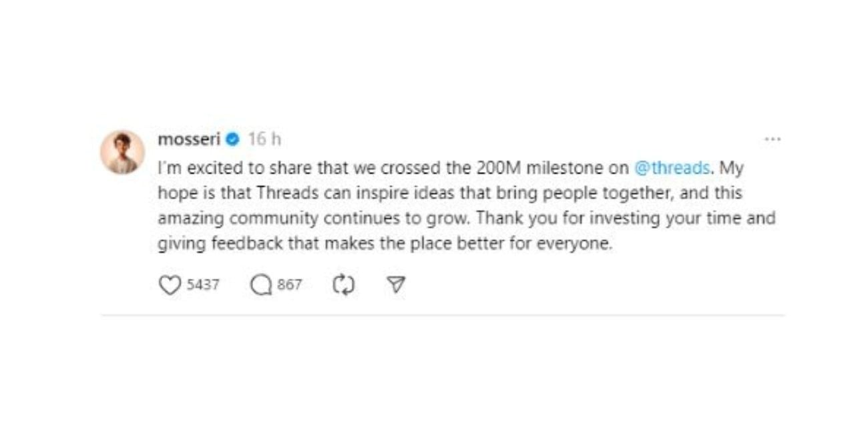View replies by clicking the 867 count
This screenshot has height=437, width=868.
click(289, 286)
